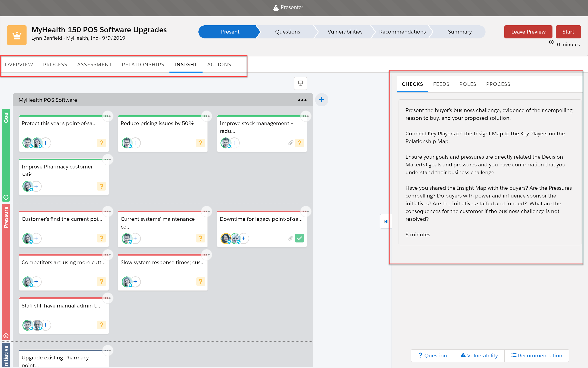Click info icon at bottom of Pressure bar

pos(6,336)
